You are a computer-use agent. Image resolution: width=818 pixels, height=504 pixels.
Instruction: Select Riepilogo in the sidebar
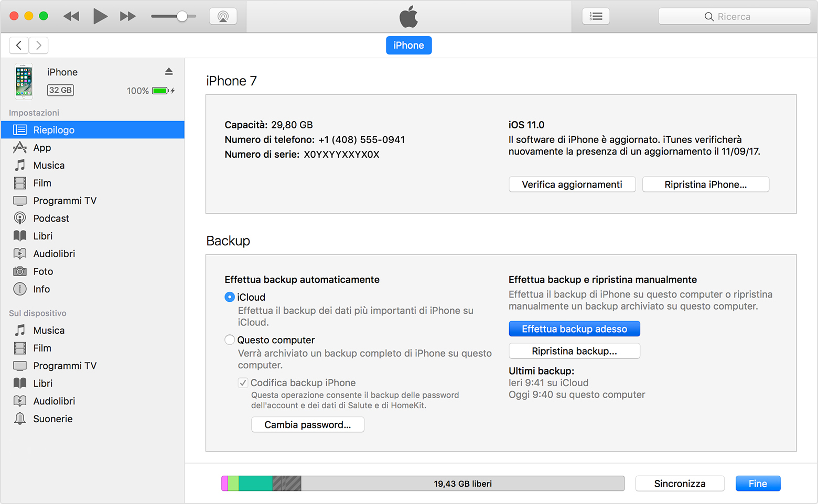click(x=53, y=129)
